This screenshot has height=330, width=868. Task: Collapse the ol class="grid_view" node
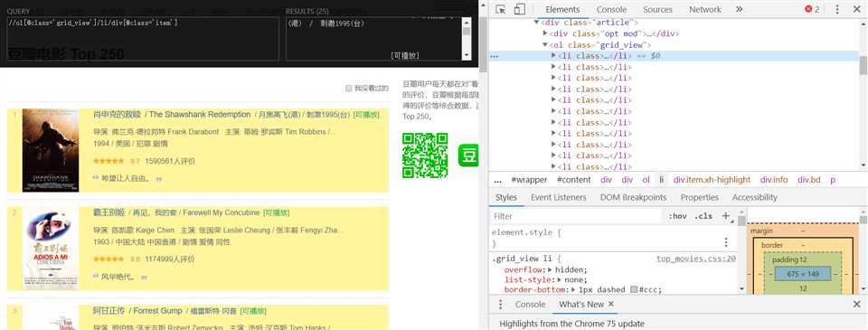[x=544, y=45]
